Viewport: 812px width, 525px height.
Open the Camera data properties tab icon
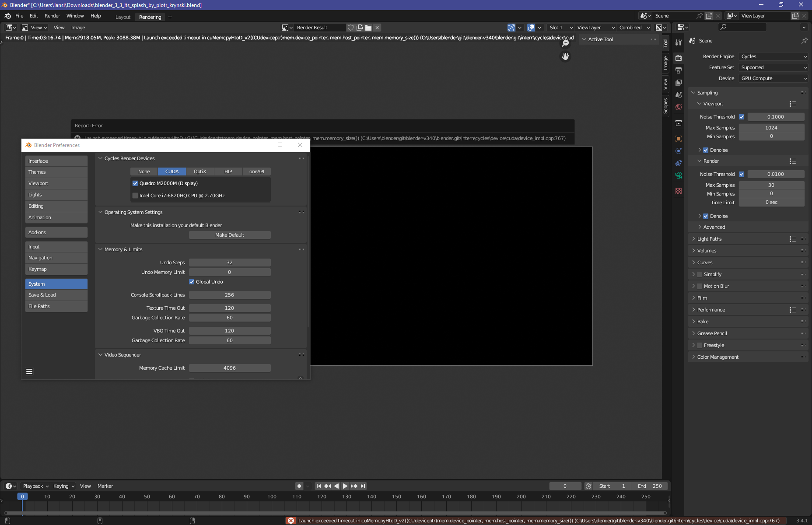click(679, 175)
